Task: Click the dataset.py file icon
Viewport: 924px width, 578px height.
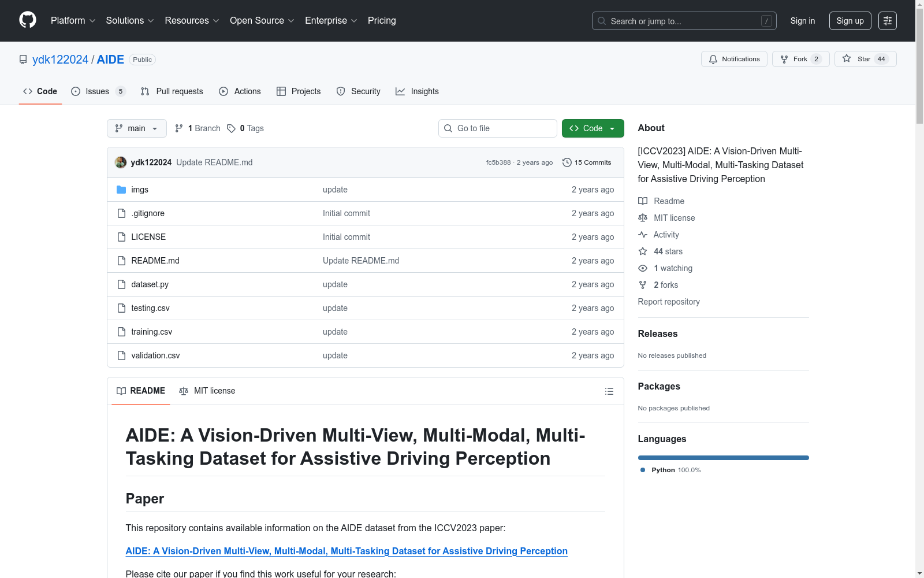Action: (121, 284)
